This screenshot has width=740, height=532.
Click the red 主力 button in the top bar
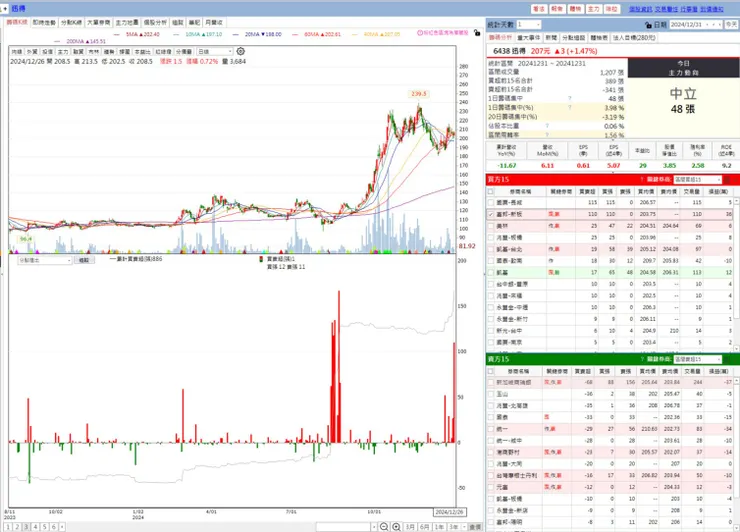tap(593, 9)
